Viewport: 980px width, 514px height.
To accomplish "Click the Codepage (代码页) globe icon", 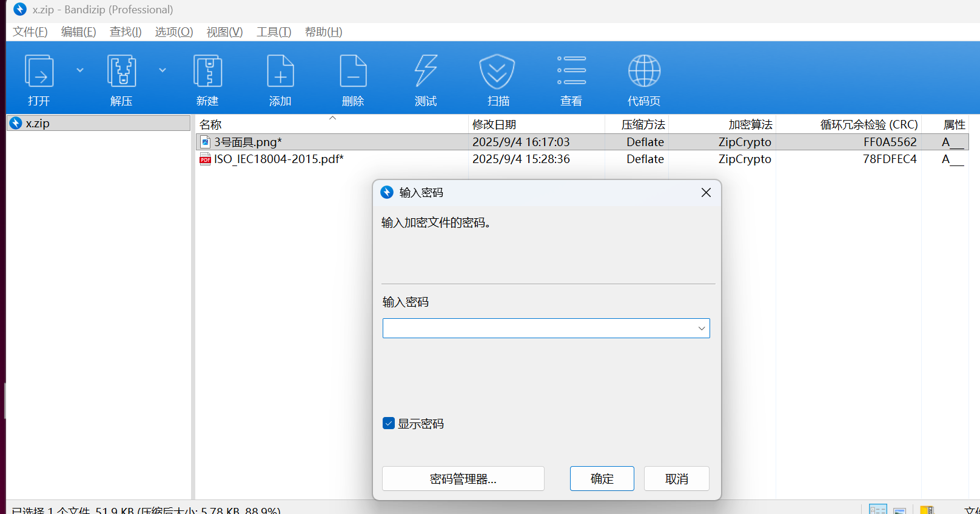I will (644, 71).
